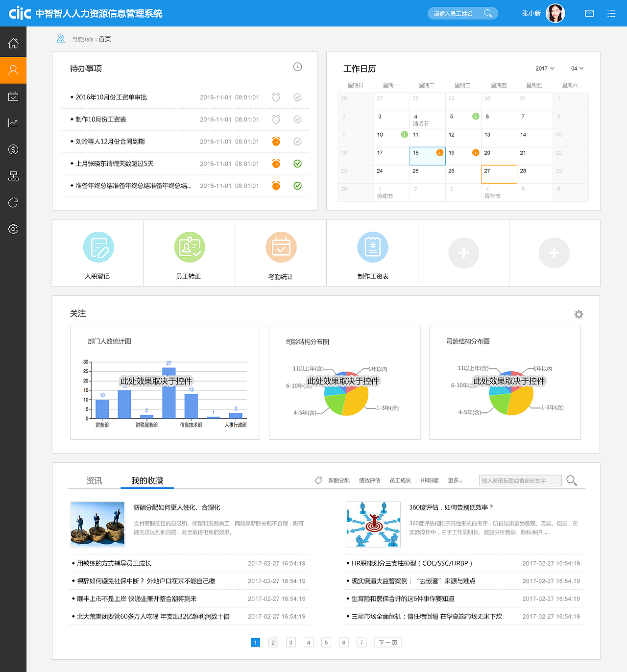Open the 2017 year dropdown

(x=545, y=69)
